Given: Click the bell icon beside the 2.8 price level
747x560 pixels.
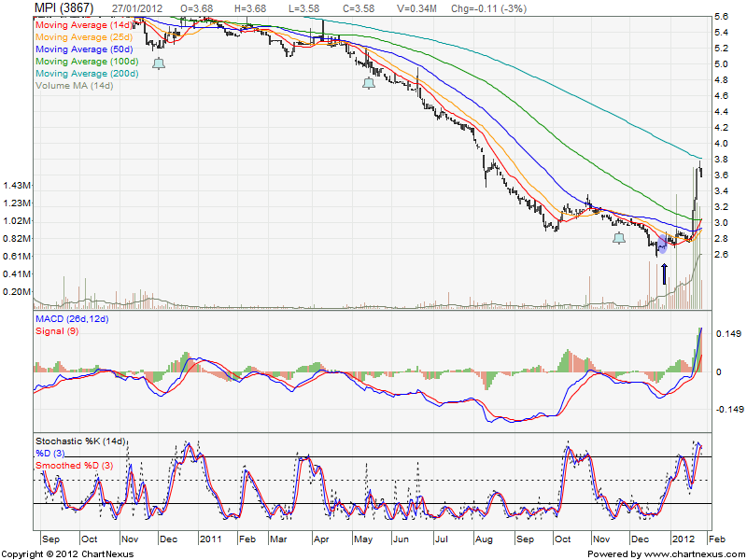Looking at the screenshot, I should click(619, 239).
